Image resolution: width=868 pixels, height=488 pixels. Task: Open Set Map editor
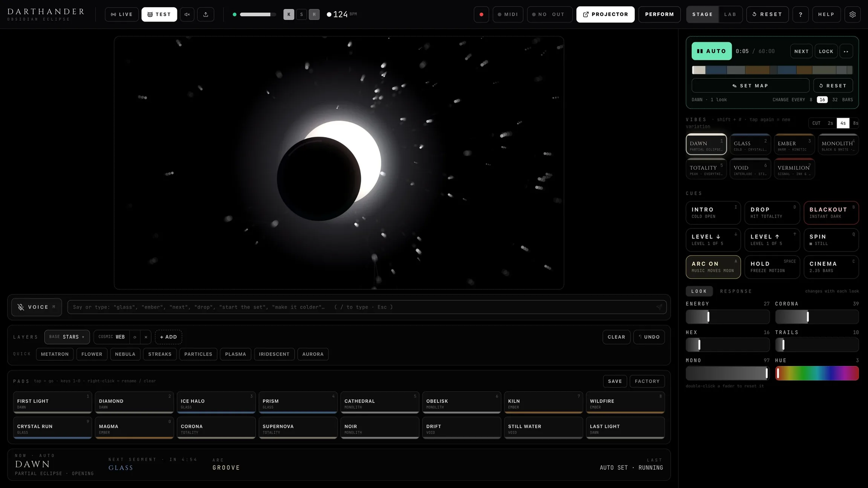750,85
